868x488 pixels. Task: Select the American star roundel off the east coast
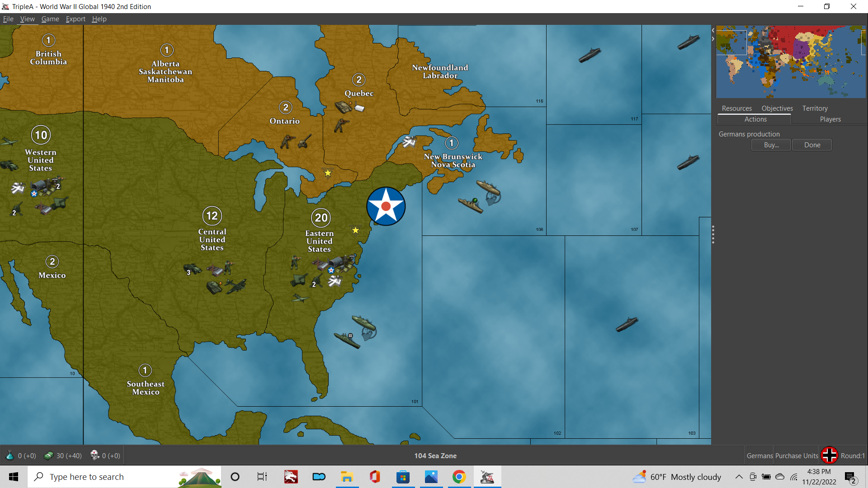(x=386, y=206)
